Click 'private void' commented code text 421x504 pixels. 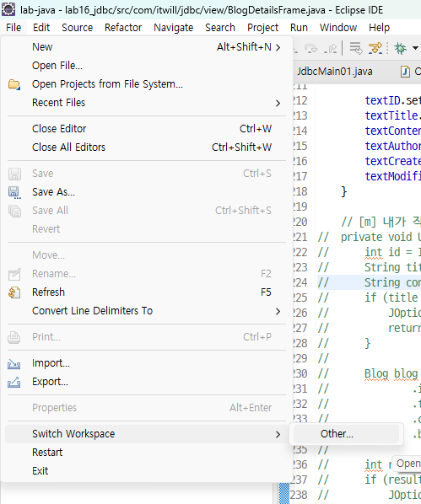pos(376,237)
